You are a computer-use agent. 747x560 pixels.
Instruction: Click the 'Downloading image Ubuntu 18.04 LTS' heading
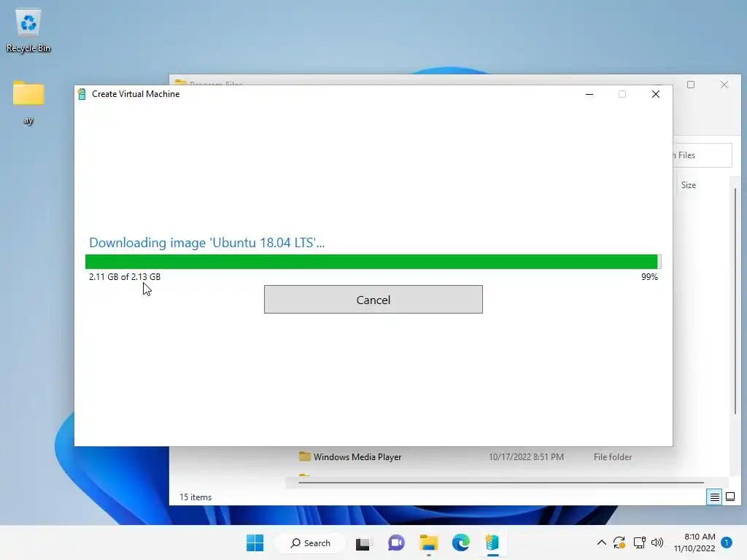(x=206, y=242)
